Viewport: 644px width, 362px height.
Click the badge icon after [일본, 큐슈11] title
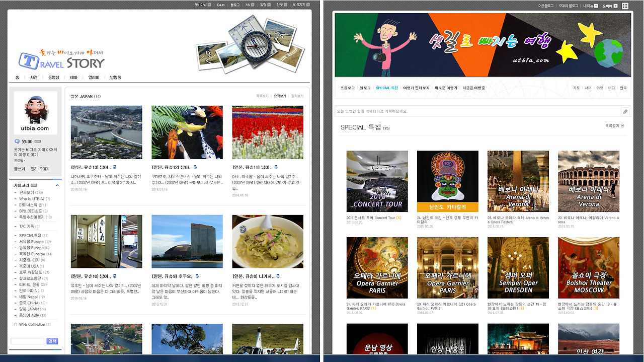[276, 167]
